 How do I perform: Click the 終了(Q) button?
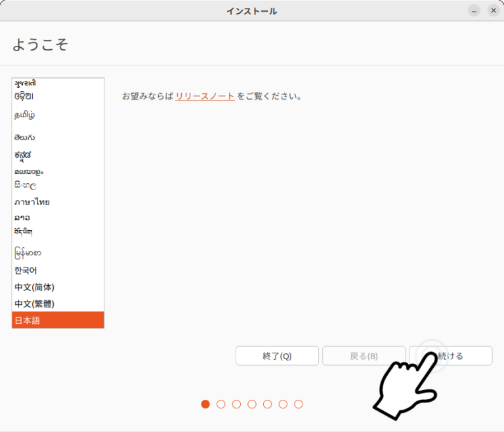pos(277,356)
